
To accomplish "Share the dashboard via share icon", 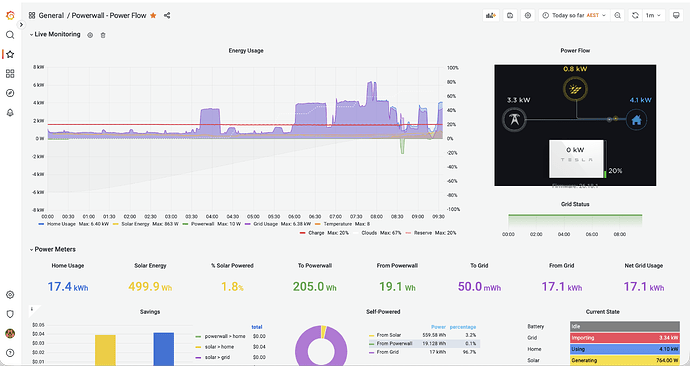I will pyautogui.click(x=167, y=15).
